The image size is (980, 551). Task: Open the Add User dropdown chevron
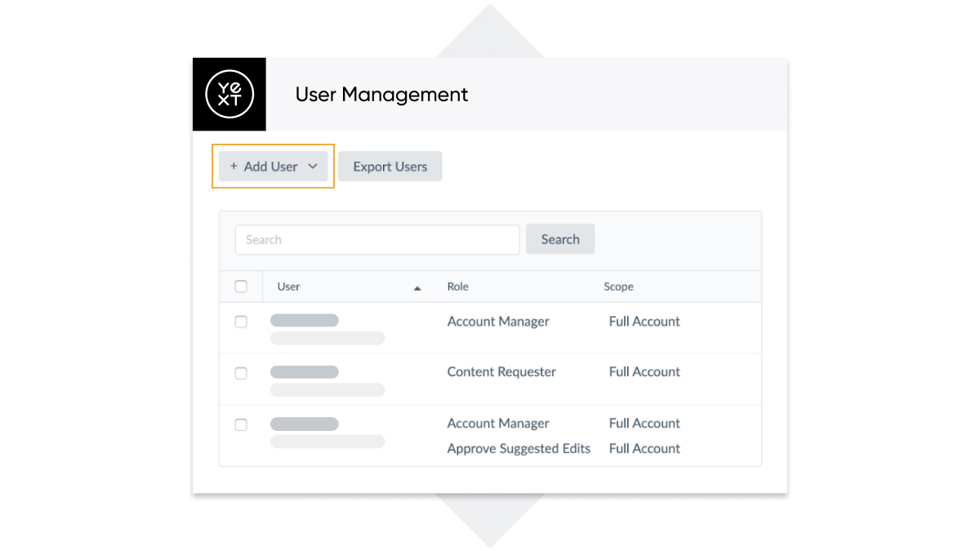pyautogui.click(x=313, y=167)
